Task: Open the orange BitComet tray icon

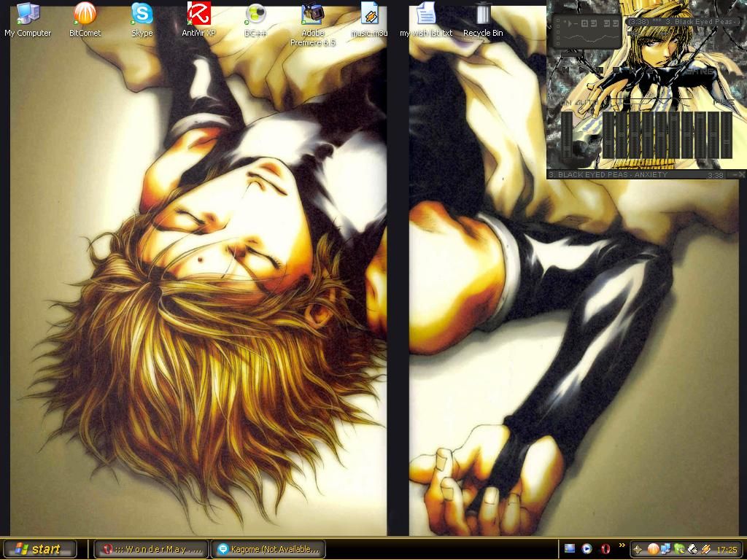Action: coord(653,550)
